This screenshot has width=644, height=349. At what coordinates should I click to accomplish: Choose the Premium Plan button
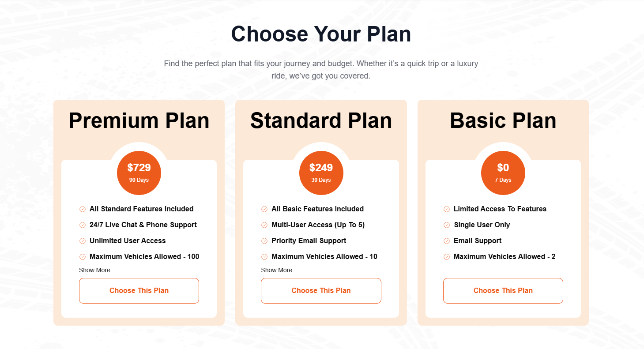point(139,291)
